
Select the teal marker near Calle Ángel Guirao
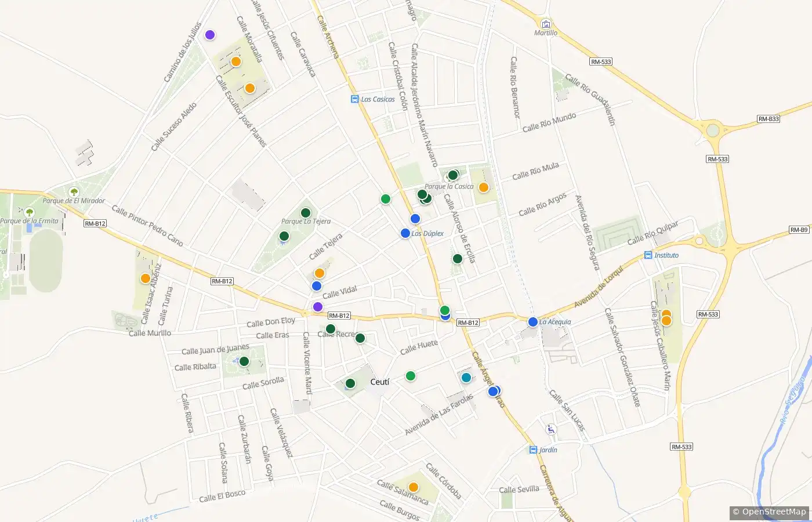tap(466, 378)
